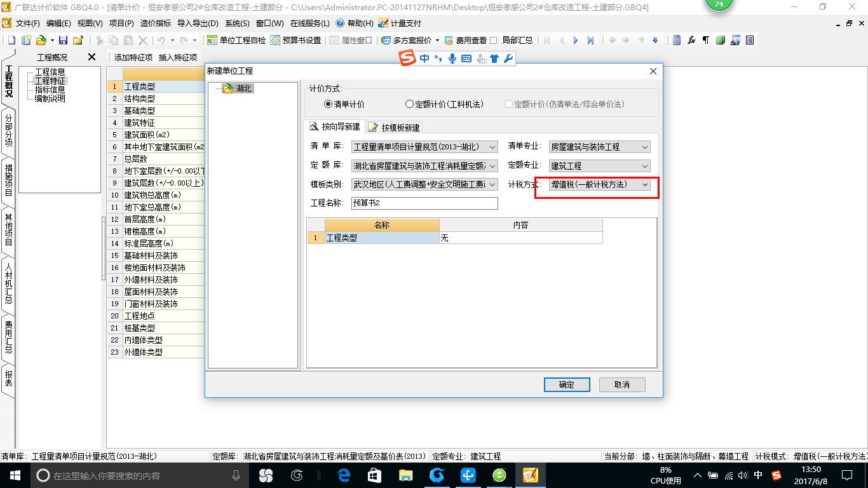
Task: Click the blue next-record arrow
Action: click(576, 40)
